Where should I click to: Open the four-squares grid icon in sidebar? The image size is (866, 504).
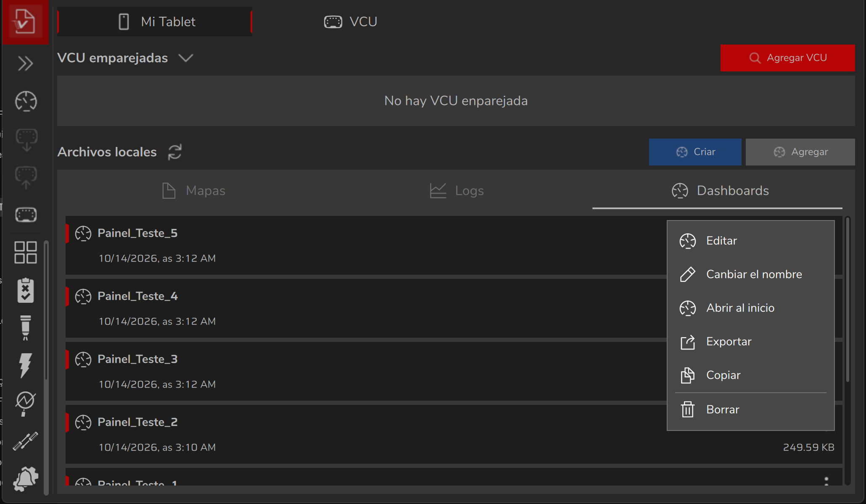click(26, 252)
